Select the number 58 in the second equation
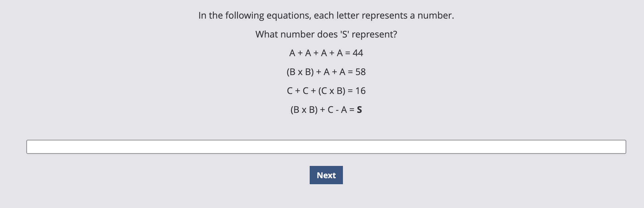 (360, 72)
